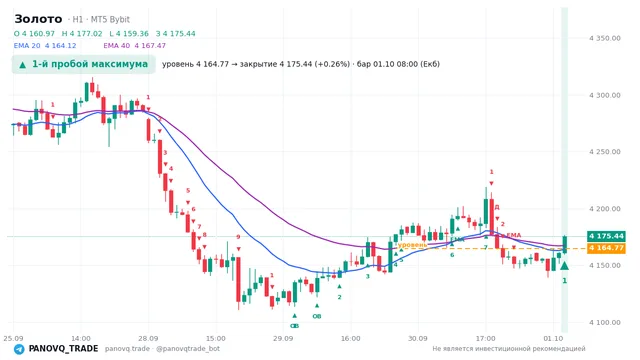
Task: Select the "1-й пробой максимума" signal badge
Action: 84,64
